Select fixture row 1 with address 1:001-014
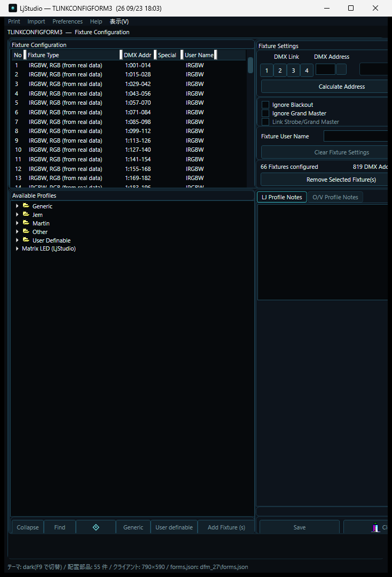 point(129,65)
